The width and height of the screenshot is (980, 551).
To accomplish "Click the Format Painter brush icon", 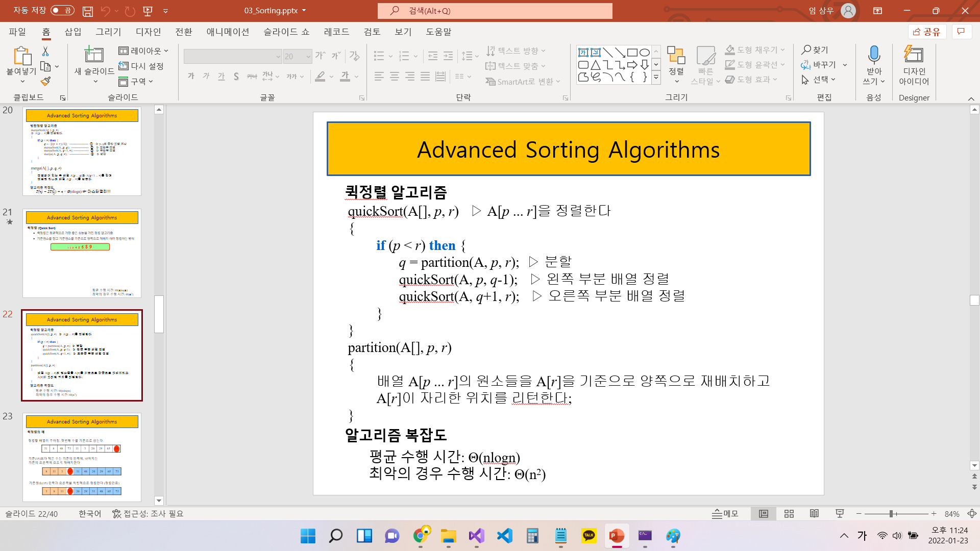I will click(x=46, y=81).
